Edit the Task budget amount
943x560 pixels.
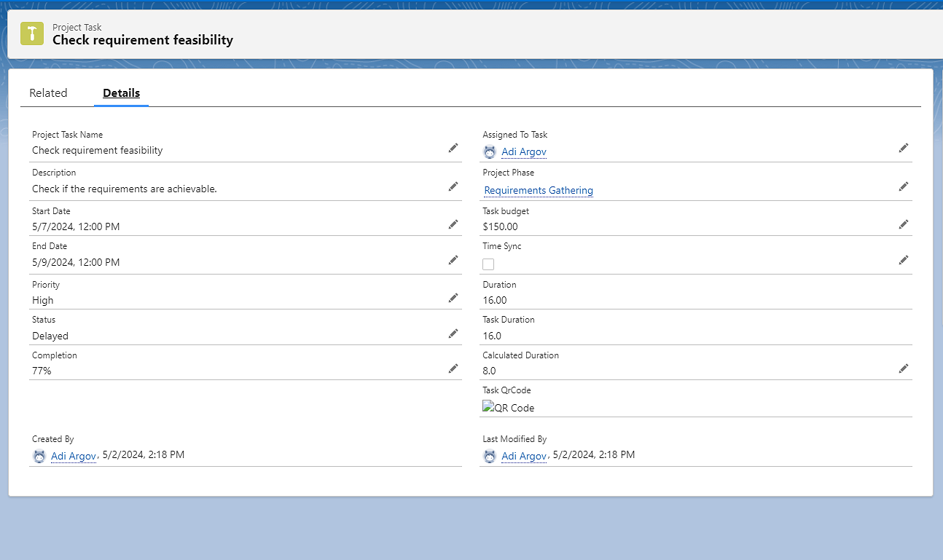[904, 224]
